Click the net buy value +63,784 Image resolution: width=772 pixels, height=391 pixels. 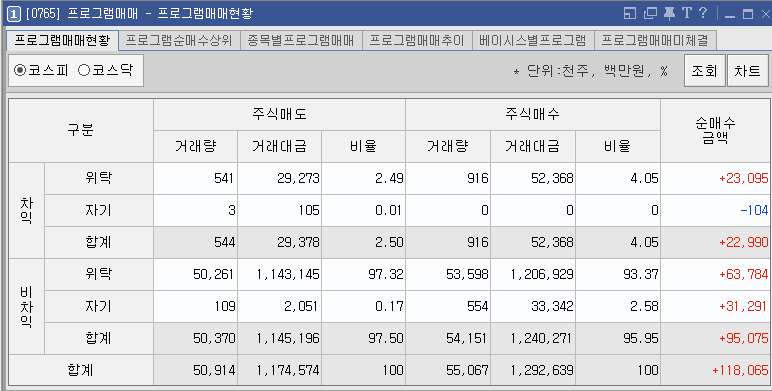tap(715, 274)
